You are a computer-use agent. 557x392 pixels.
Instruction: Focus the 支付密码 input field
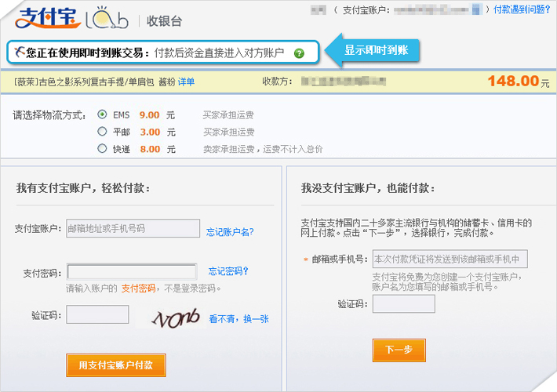click(x=132, y=272)
